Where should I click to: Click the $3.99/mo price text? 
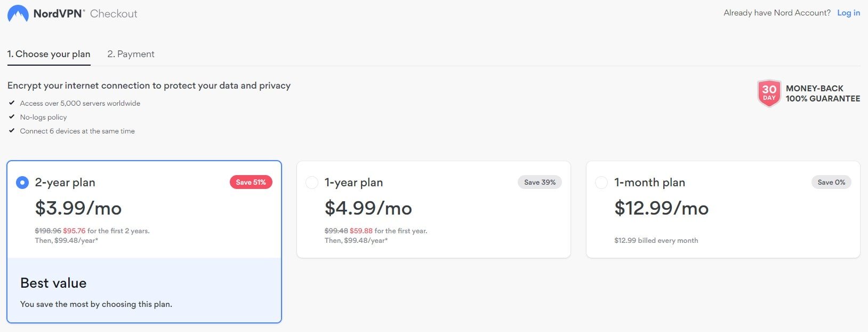pyautogui.click(x=78, y=208)
